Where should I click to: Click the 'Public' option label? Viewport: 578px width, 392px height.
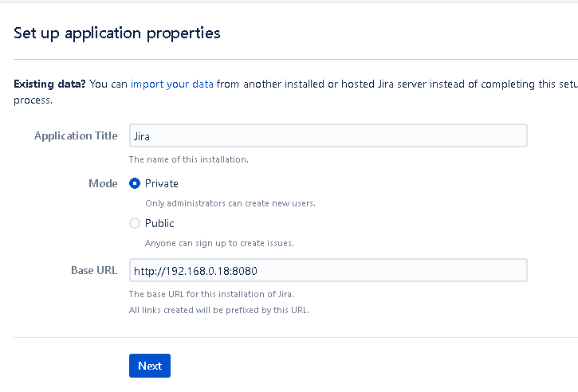159,223
